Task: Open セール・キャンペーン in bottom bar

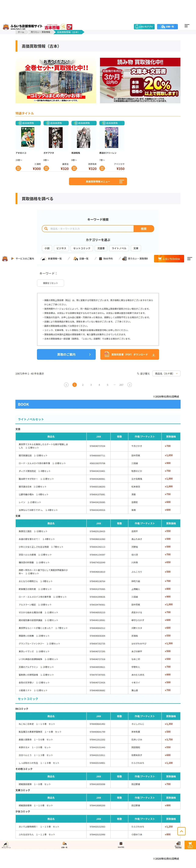Action: [6, 845]
